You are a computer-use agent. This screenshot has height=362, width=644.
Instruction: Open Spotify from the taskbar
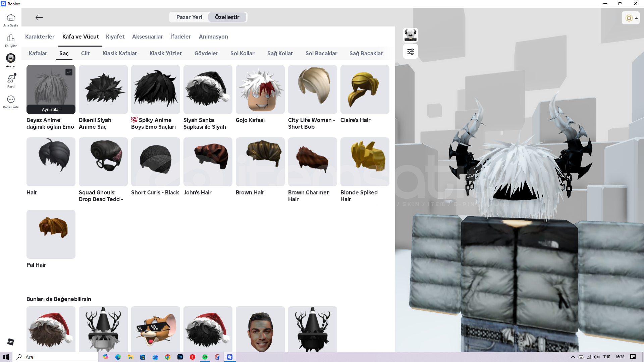tap(205, 357)
